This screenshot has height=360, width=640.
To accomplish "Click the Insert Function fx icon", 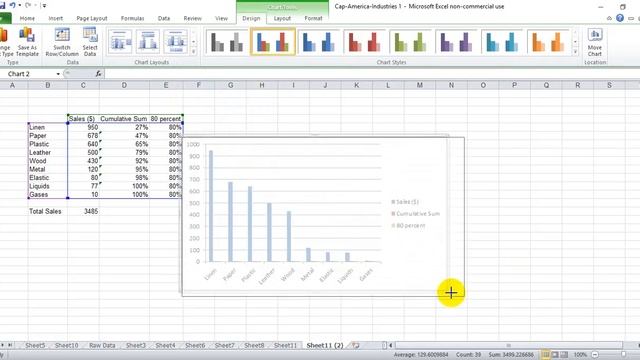I will tap(98, 74).
